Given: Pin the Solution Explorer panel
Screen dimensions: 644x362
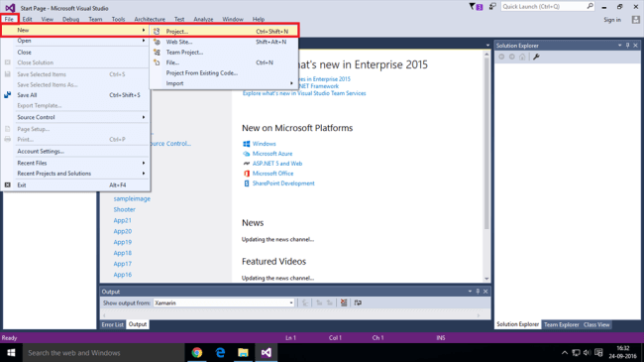Looking at the screenshot, I should coord(627,46).
